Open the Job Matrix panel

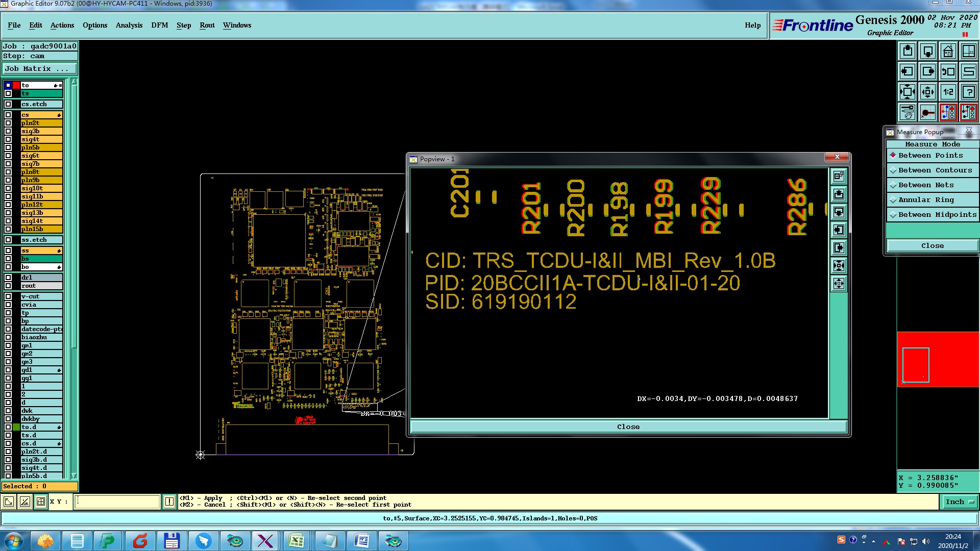point(39,69)
